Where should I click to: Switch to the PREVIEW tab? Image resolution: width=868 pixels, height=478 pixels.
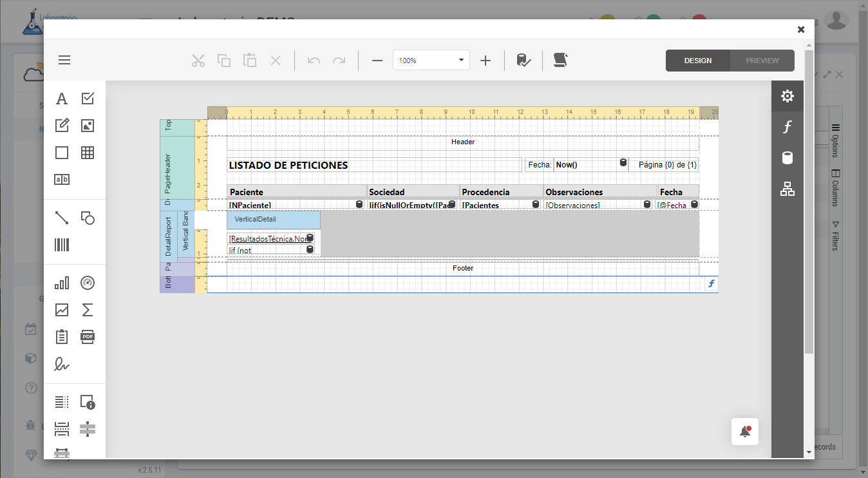tap(762, 61)
